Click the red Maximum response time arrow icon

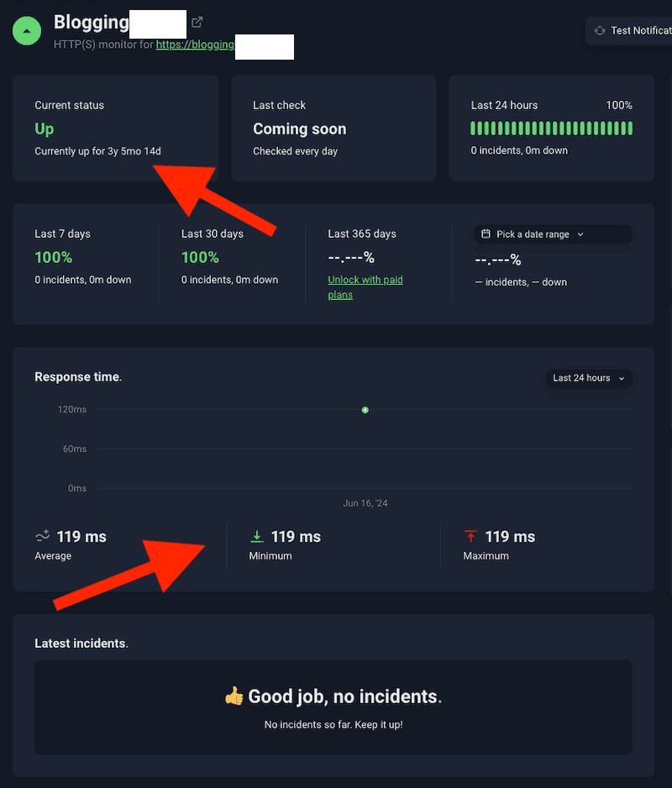coord(471,536)
